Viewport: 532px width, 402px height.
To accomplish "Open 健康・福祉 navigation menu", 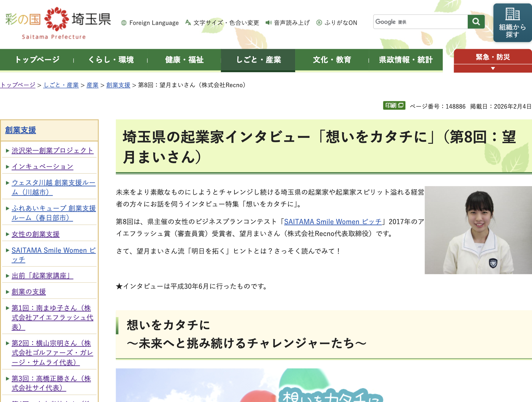I will (184, 60).
